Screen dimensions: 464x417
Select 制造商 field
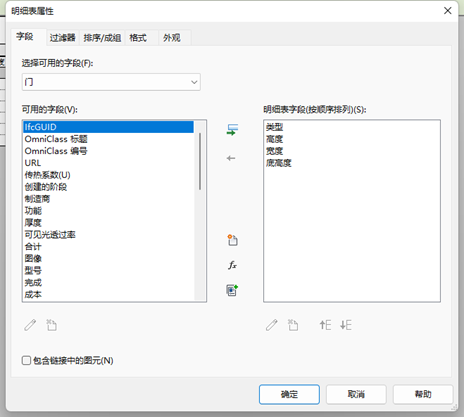coord(108,199)
